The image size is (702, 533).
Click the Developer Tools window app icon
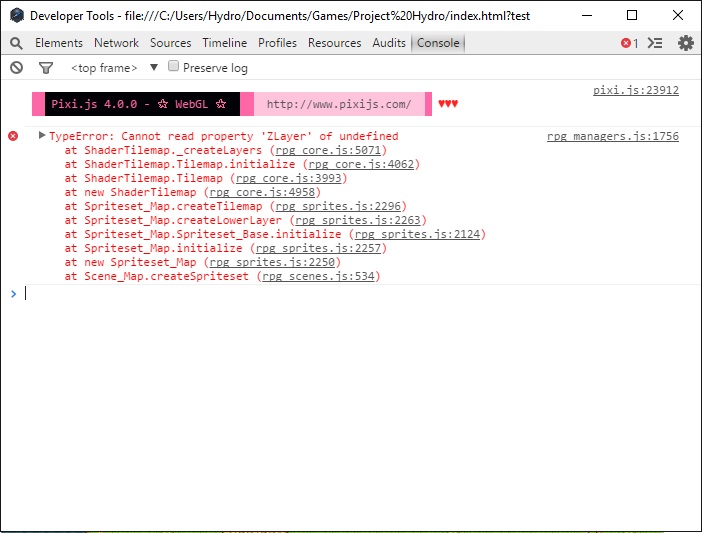17,16
